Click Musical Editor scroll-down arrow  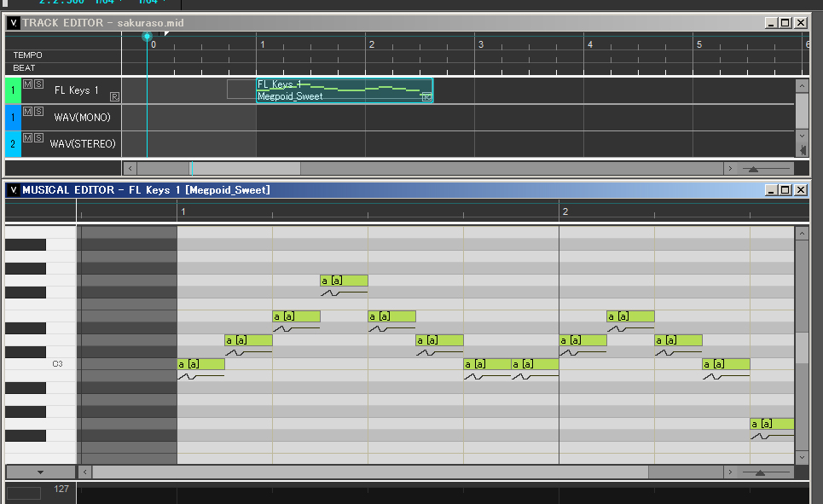[802, 457]
